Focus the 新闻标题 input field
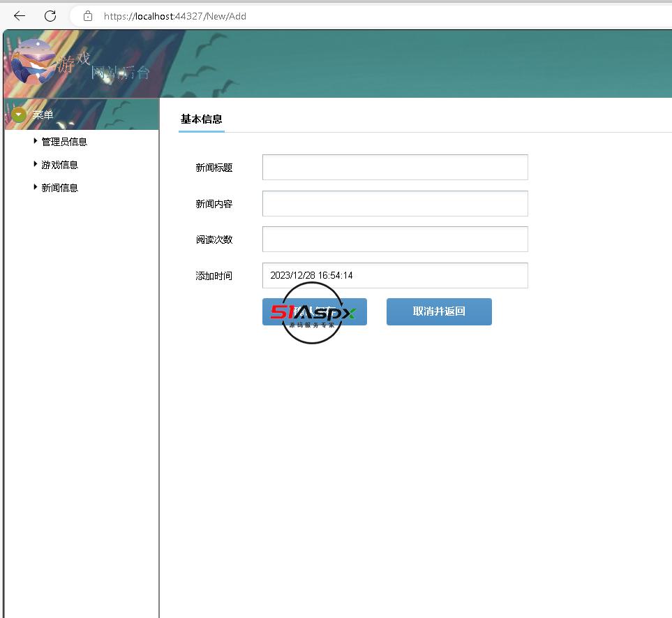Image resolution: width=672 pixels, height=618 pixels. 395,168
